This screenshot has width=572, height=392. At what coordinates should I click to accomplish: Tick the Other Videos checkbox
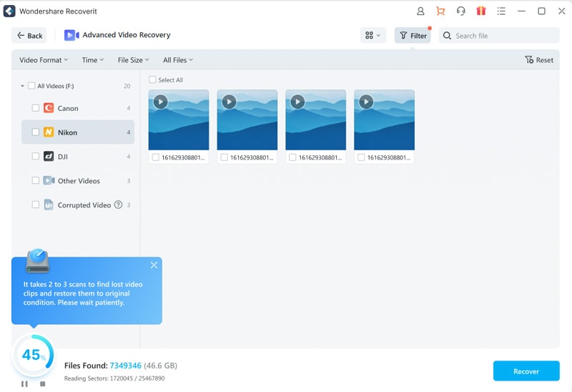pyautogui.click(x=35, y=180)
